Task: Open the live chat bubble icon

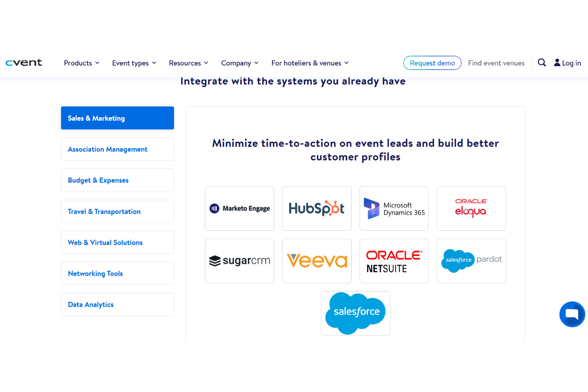Action: pyautogui.click(x=572, y=314)
